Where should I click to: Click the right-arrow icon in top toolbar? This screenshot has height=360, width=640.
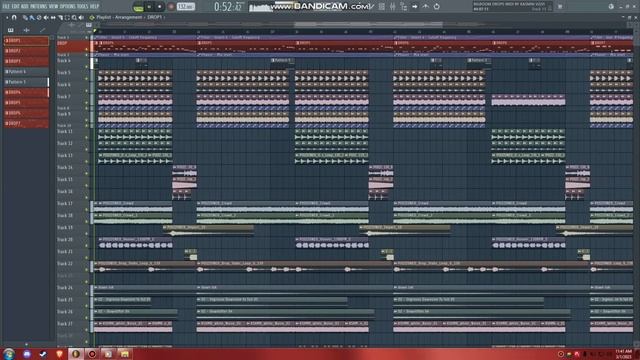(415, 7)
